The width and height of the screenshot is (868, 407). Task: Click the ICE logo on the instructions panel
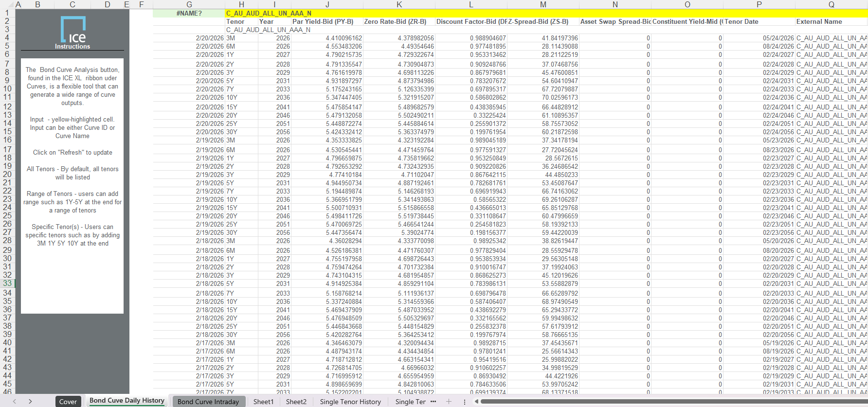(x=73, y=31)
